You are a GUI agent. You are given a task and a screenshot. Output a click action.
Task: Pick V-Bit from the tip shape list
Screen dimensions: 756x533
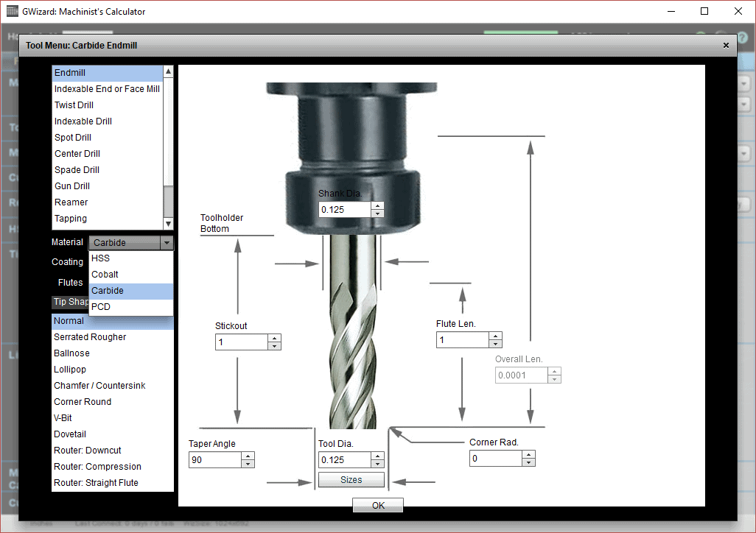63,417
